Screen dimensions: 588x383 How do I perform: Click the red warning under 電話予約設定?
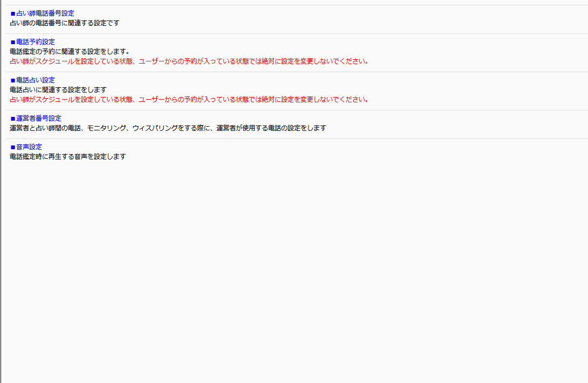[190, 61]
